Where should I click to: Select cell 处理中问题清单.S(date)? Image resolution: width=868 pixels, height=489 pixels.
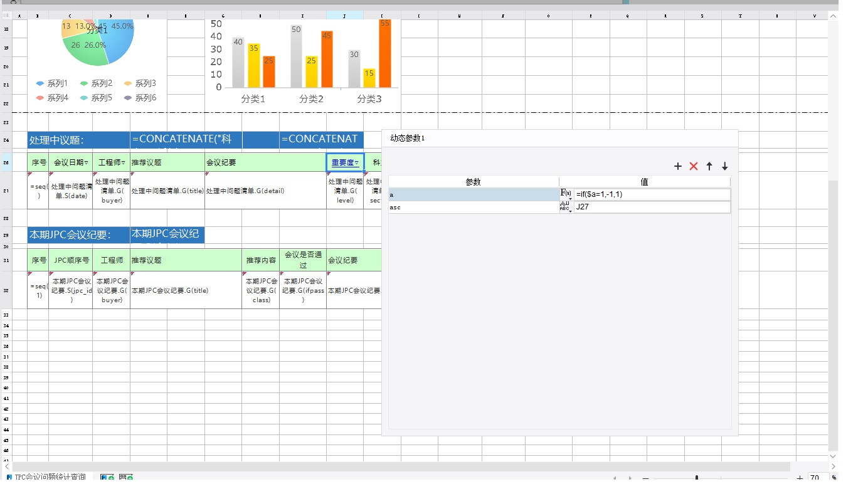click(70, 191)
